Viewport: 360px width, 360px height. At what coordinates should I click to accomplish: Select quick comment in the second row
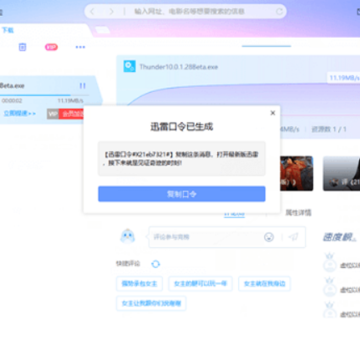151,303
